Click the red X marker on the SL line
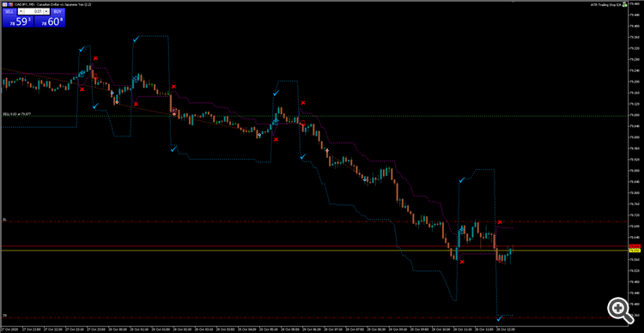Image resolution: width=644 pixels, height=333 pixels. pos(500,222)
